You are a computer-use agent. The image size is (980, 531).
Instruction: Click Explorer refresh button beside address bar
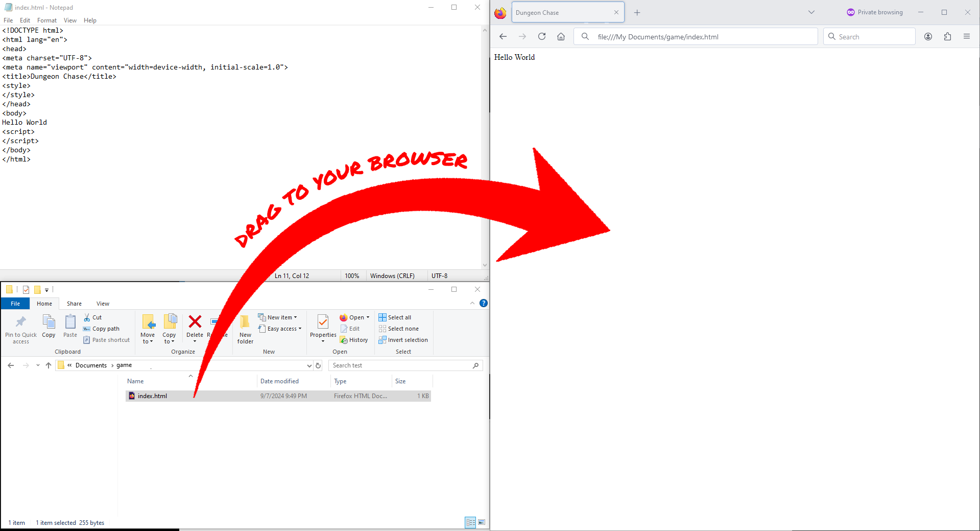[318, 365]
